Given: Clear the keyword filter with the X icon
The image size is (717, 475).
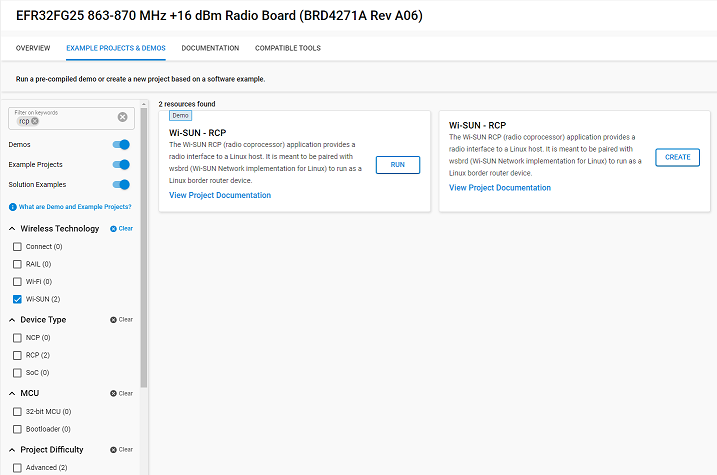Looking at the screenshot, I should tap(123, 117).
